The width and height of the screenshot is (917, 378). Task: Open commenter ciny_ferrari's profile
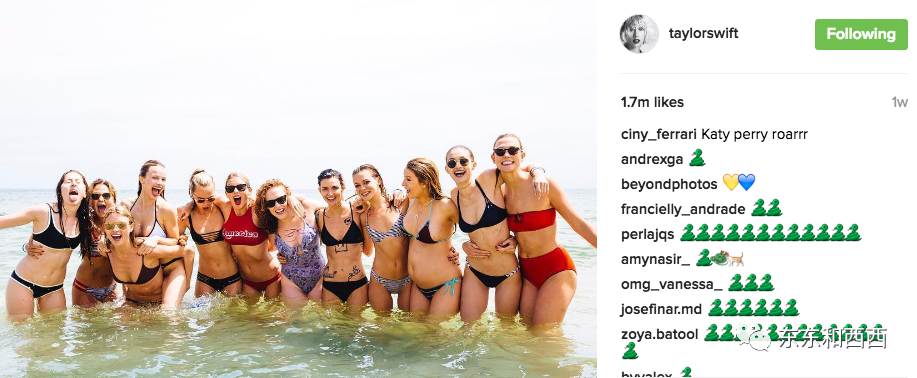[x=659, y=135]
